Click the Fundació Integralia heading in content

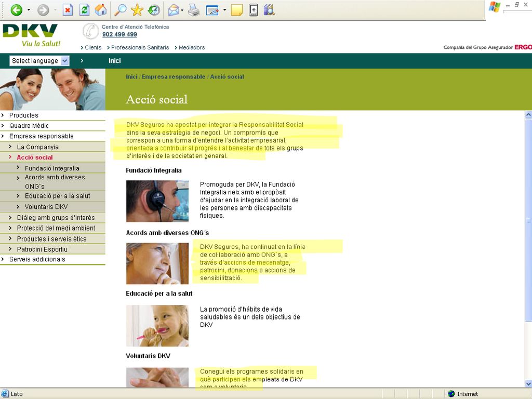[154, 170]
